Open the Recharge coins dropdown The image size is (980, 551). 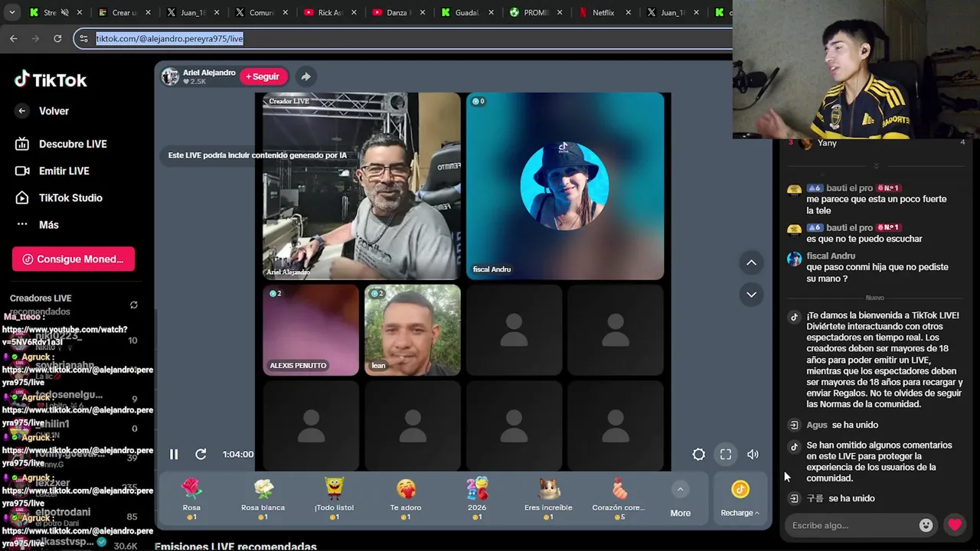click(x=740, y=498)
